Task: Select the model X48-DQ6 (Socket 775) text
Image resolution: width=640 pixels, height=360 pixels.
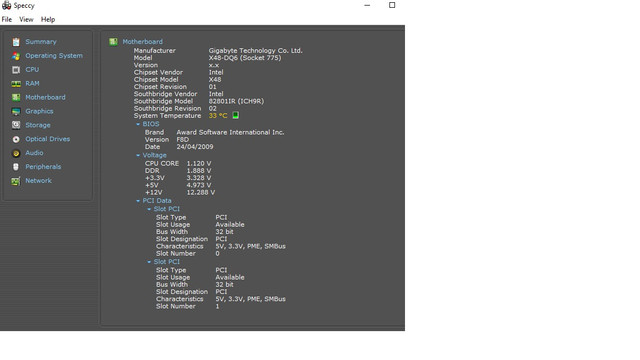Action: (x=245, y=58)
